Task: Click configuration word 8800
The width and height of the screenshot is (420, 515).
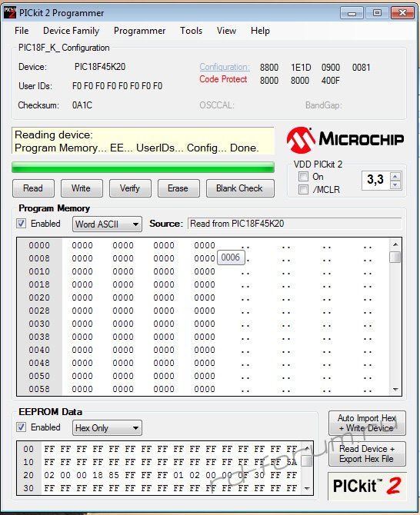Action: [269, 68]
